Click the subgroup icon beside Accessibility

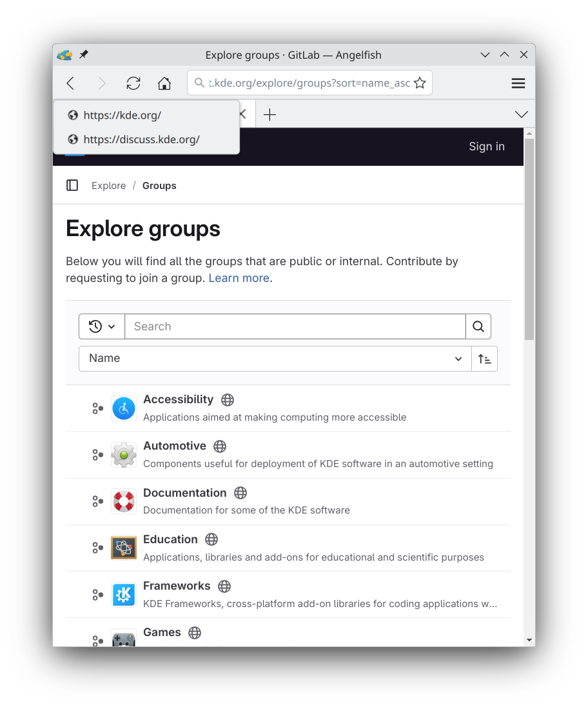click(97, 409)
